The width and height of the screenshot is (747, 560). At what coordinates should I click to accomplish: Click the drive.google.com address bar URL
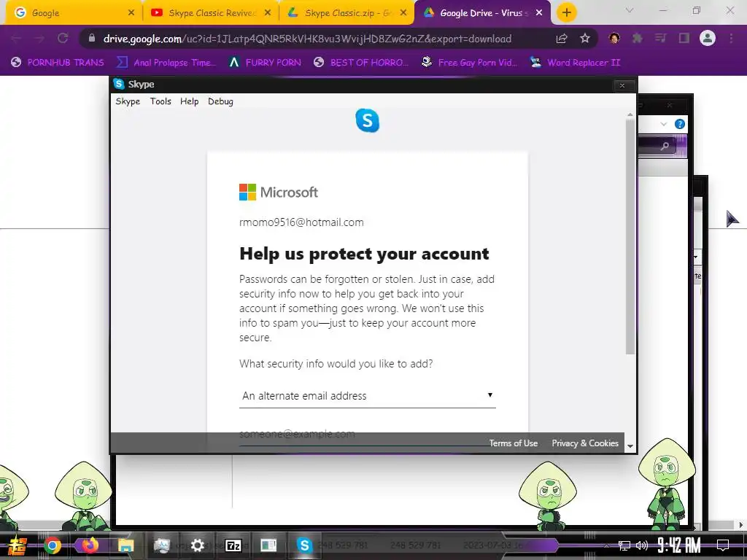(307, 39)
